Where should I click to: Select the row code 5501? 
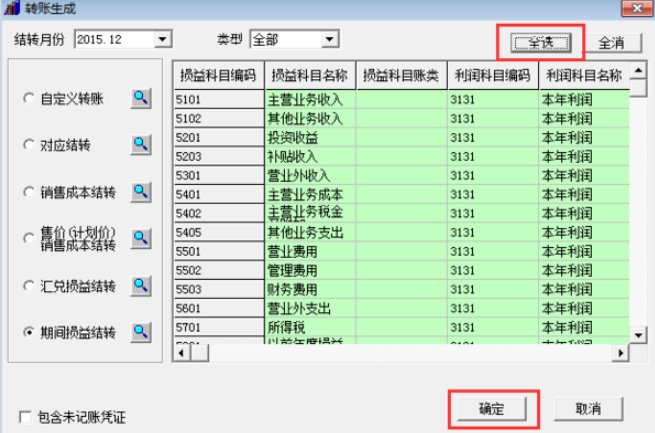click(219, 251)
